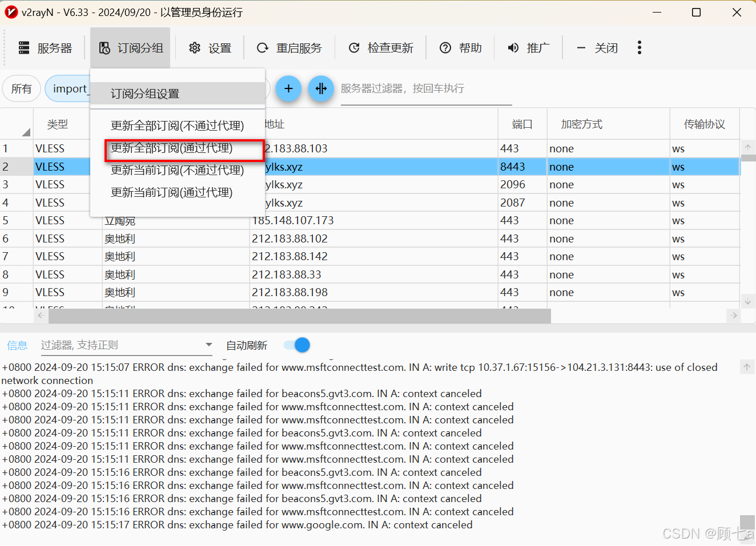Click the 奥地利 alias in row 9
The width and height of the screenshot is (756, 546).
(120, 292)
